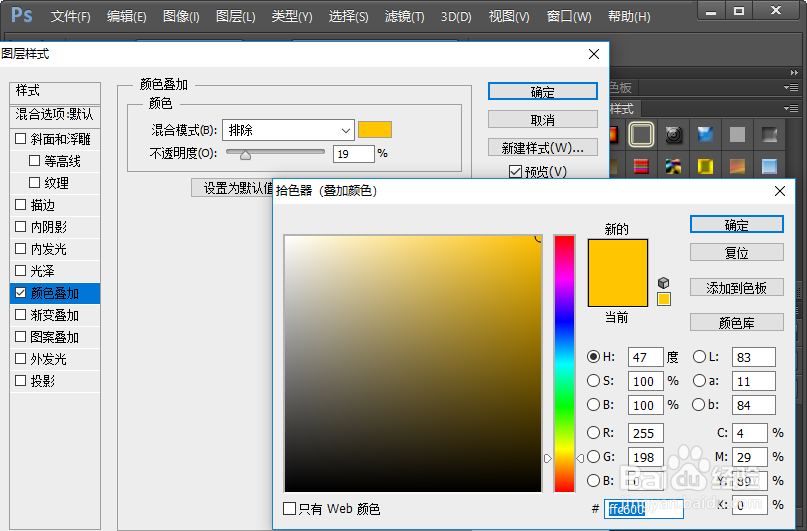This screenshot has height=531, width=807.
Task: Open the File (文件) menu
Action: tap(71, 16)
